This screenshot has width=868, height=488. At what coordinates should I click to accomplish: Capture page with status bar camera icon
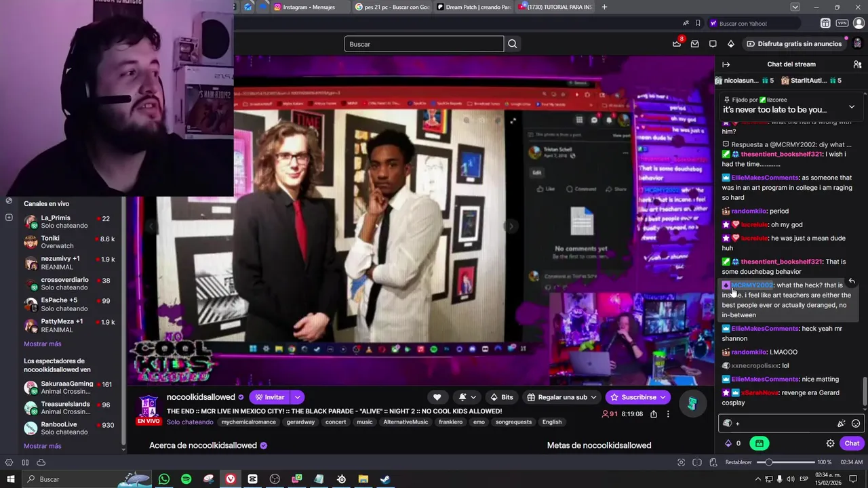pos(681,462)
